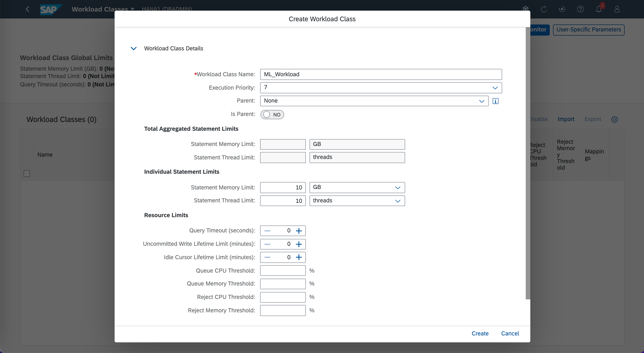This screenshot has width=644, height=353.
Task: Click plus on Query Timeout stepper
Action: [299, 231]
